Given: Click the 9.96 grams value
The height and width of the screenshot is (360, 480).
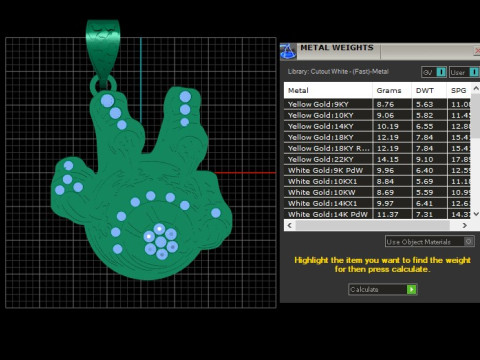Looking at the screenshot, I should tap(385, 170).
